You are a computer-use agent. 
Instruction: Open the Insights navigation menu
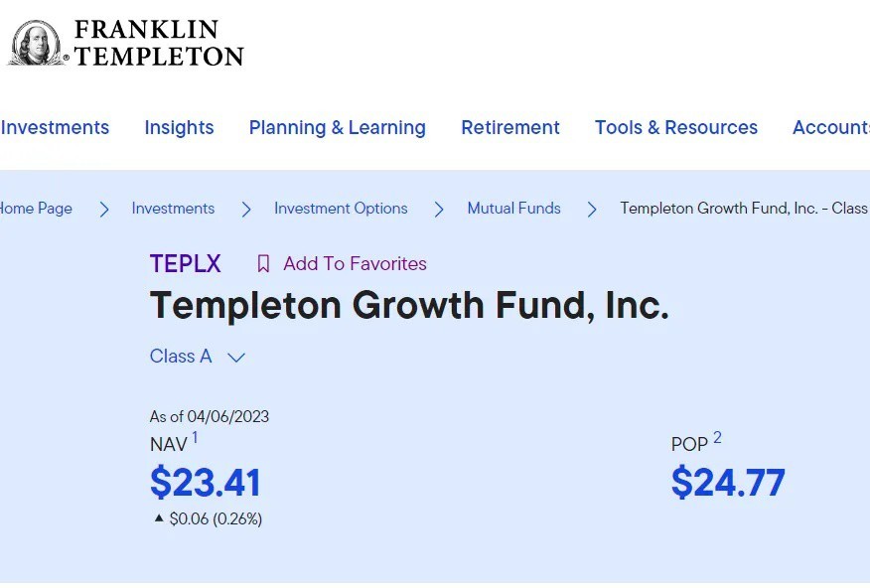pyautogui.click(x=179, y=127)
